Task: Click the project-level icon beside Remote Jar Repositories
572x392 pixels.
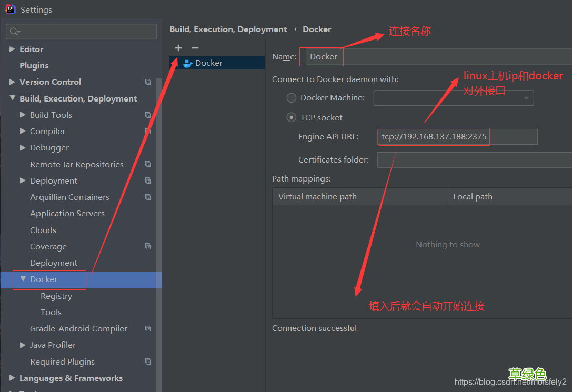Action: click(148, 165)
